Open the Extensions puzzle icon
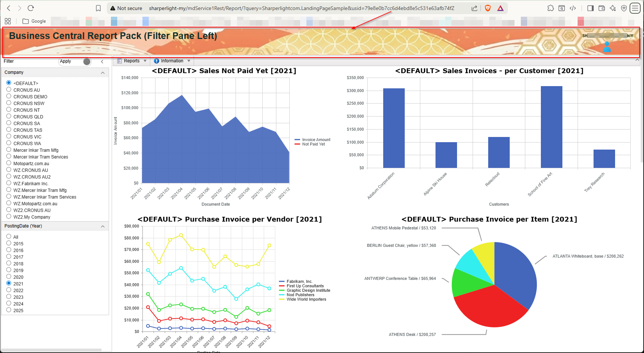 click(551, 8)
